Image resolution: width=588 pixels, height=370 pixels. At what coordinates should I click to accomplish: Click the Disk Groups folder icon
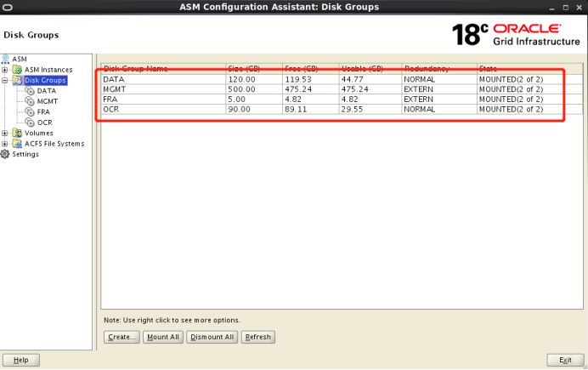17,80
